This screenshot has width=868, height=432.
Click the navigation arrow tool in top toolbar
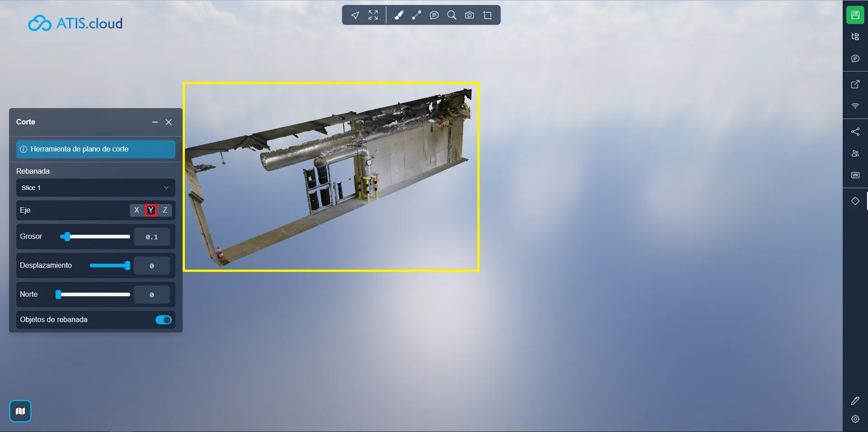(355, 15)
